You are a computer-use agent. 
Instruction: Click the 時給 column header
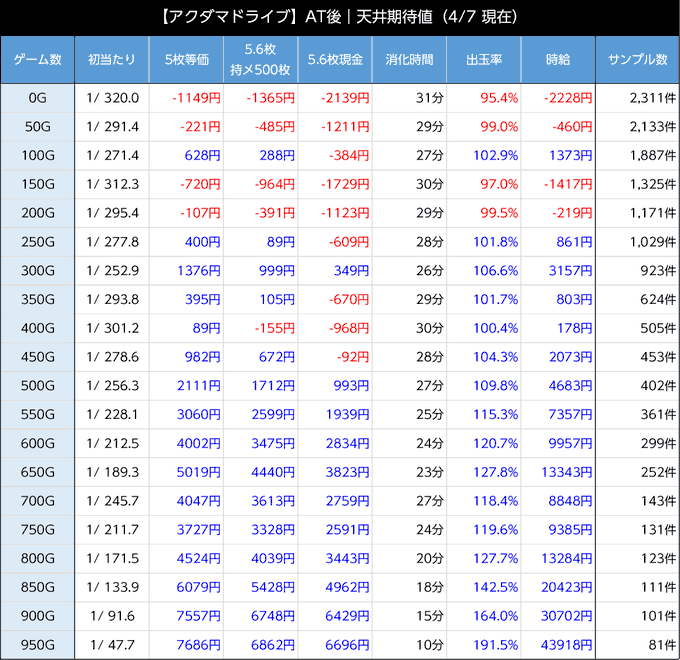(x=558, y=60)
